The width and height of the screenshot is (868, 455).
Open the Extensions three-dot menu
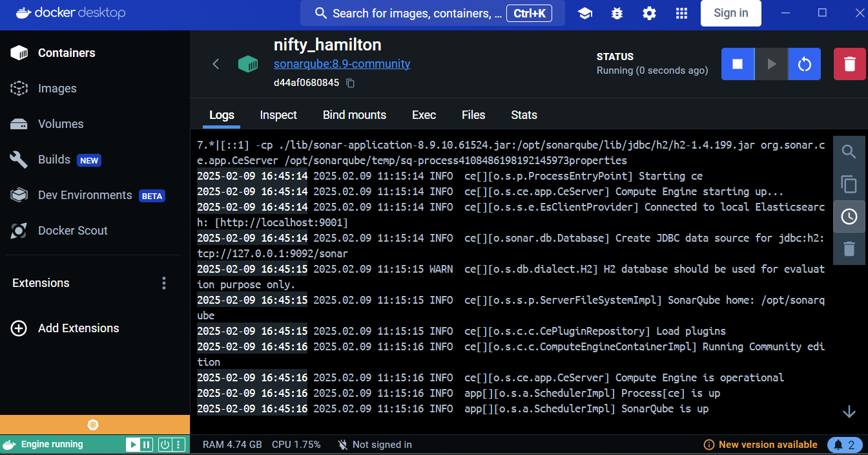(x=164, y=283)
